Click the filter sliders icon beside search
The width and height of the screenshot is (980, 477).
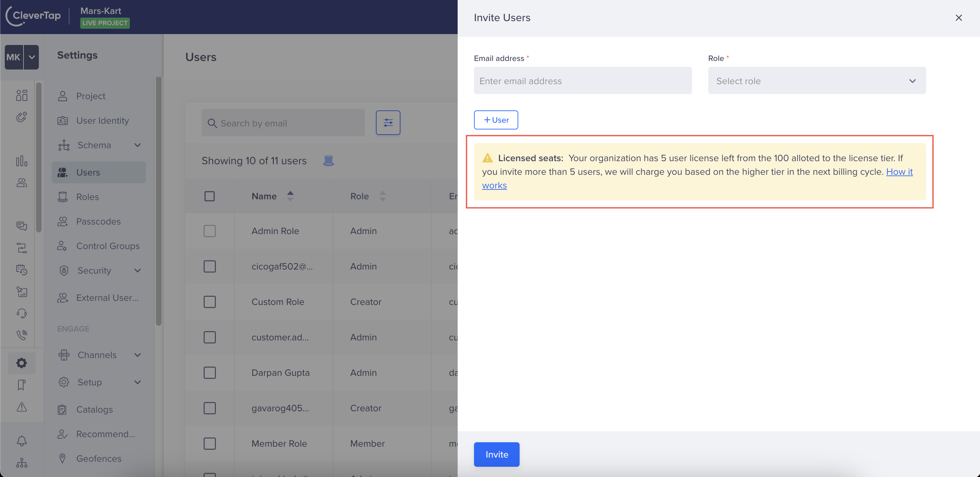tap(388, 123)
